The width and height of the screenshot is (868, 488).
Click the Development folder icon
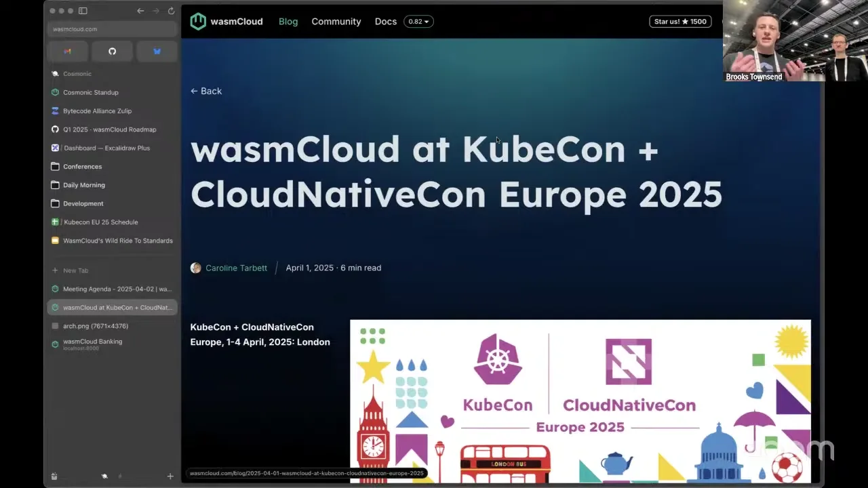pos(55,203)
